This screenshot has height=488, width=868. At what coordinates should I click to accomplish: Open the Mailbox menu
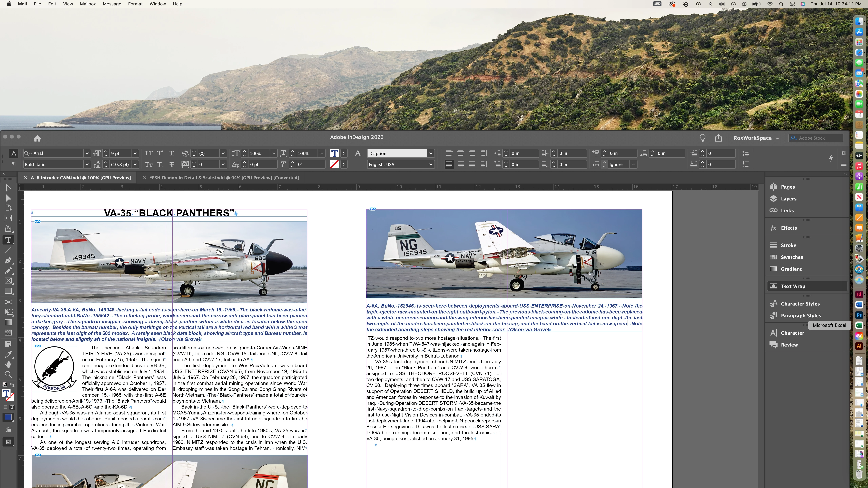(88, 4)
